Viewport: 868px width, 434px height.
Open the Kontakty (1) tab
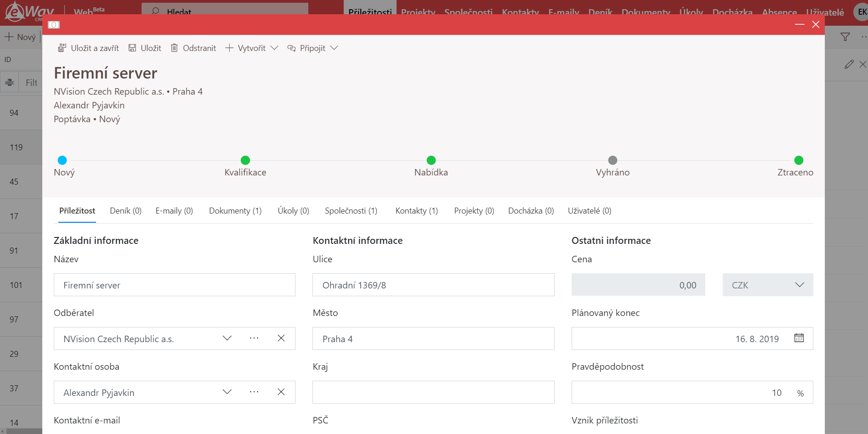click(x=416, y=211)
